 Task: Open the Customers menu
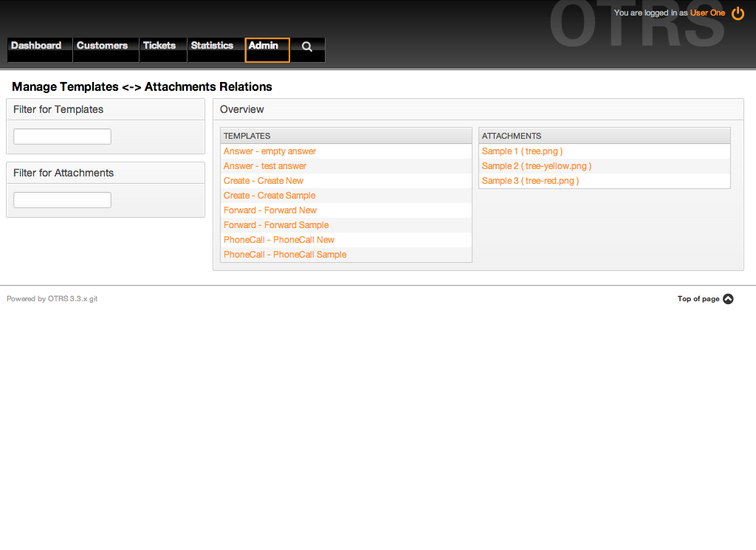coord(102,46)
